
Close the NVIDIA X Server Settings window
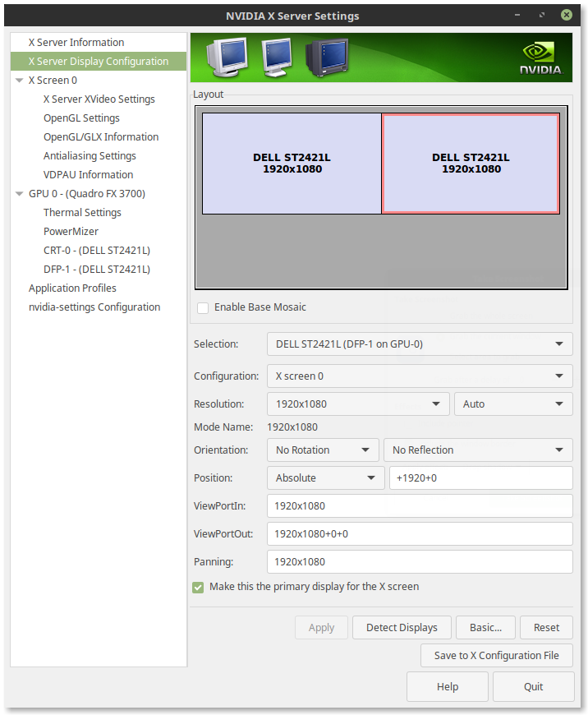coord(567,15)
